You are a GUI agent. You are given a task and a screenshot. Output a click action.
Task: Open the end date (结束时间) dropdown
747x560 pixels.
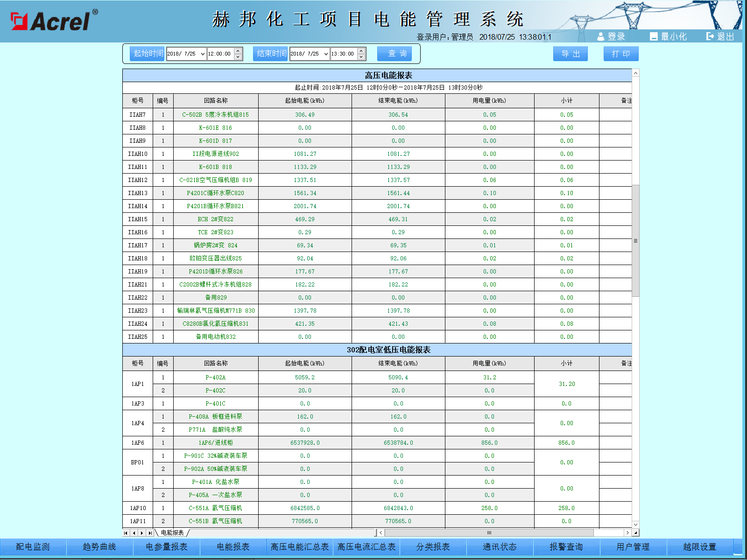326,54
